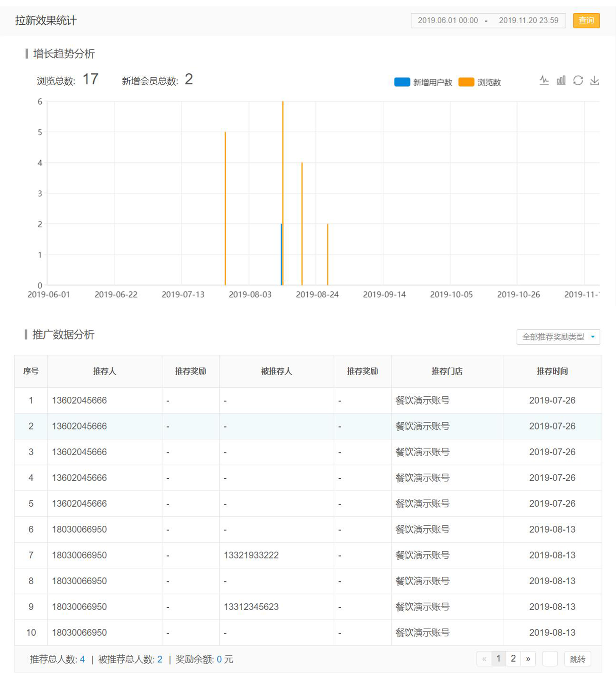Select page 1 in pagination
Screen dimensions: 616x673
(x=498, y=659)
